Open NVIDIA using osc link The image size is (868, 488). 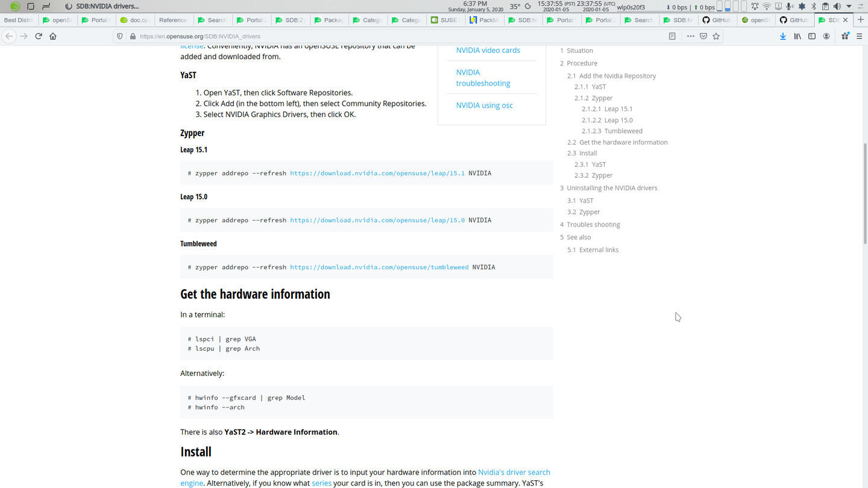pyautogui.click(x=484, y=105)
